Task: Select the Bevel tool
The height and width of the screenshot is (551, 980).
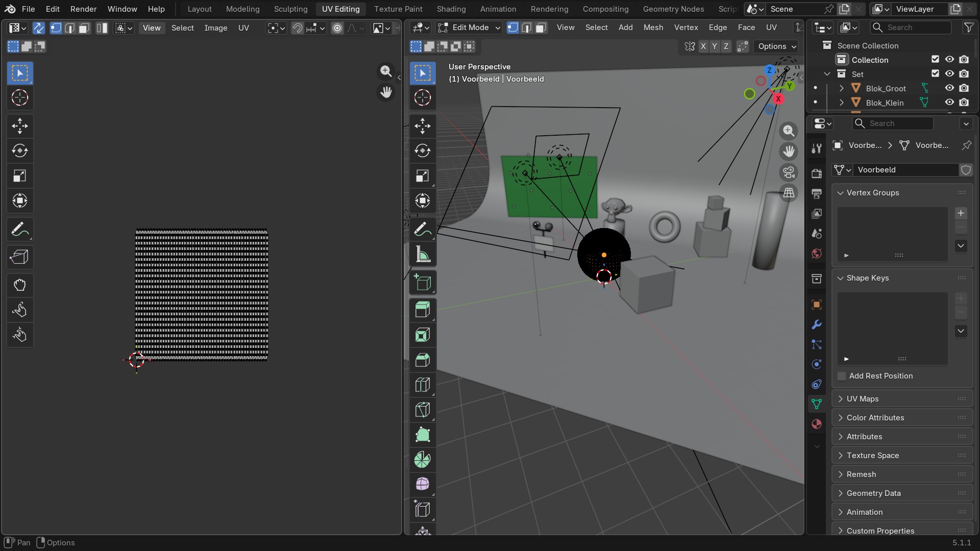Action: [423, 360]
